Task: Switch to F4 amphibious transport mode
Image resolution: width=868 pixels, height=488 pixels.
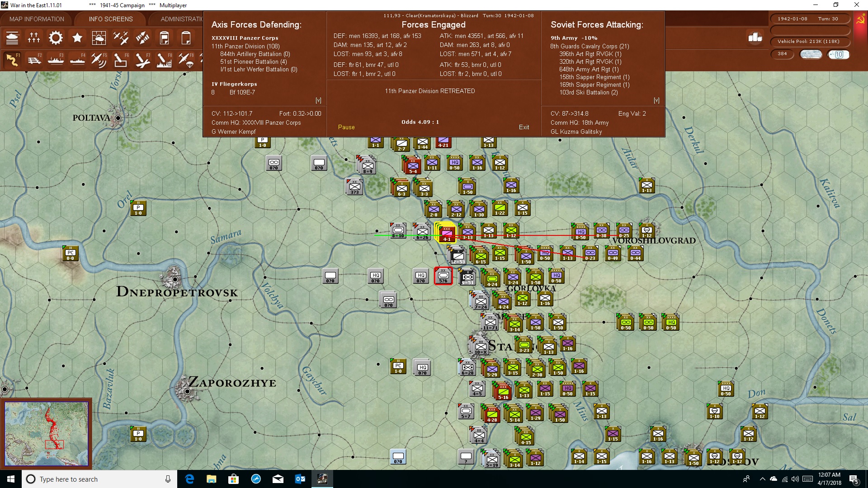Action: [77, 60]
